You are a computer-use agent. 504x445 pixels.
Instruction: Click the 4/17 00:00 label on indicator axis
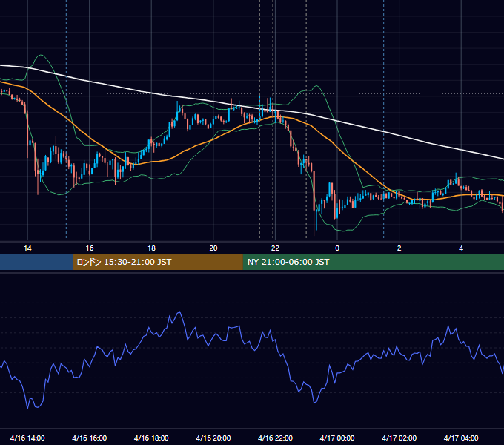coord(337,438)
